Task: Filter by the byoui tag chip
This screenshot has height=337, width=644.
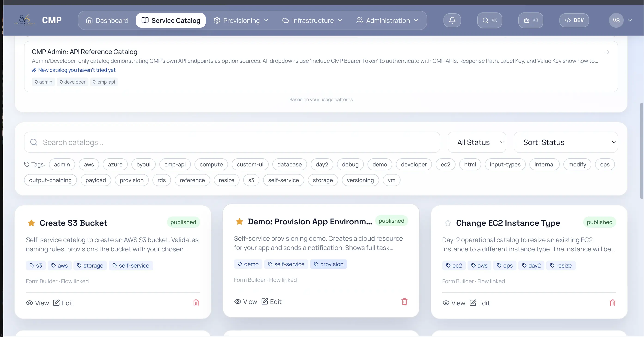Action: 143,164
